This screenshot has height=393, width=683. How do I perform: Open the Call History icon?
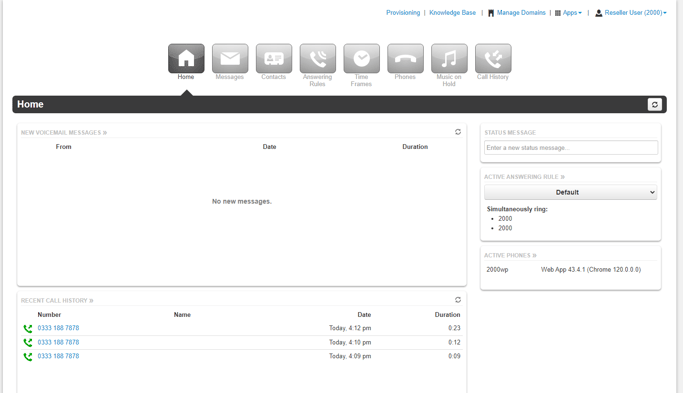[493, 58]
